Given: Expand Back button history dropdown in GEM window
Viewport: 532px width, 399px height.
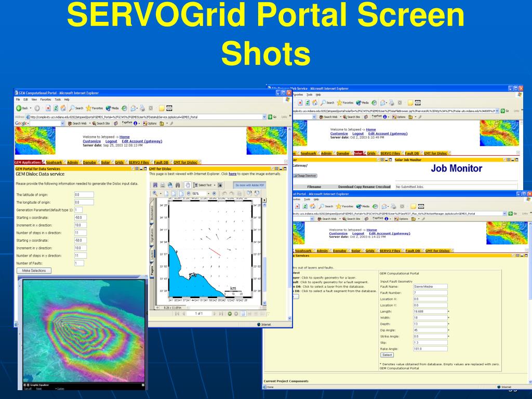Looking at the screenshot, I should point(31,108).
